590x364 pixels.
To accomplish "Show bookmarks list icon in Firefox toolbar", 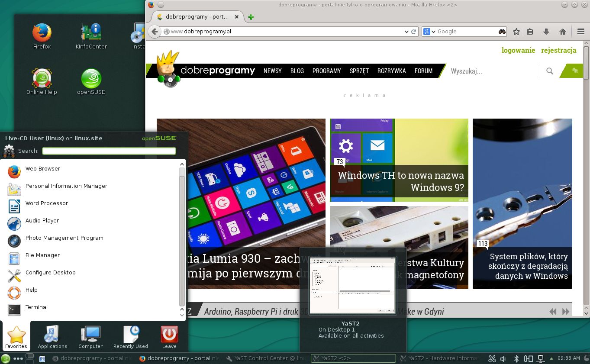I will click(530, 32).
